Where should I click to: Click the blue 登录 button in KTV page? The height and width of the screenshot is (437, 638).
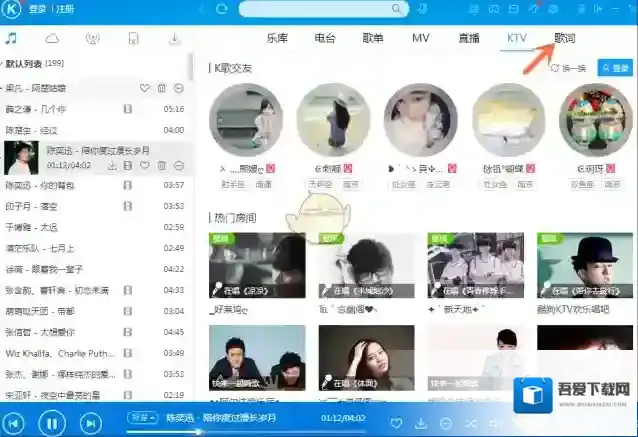(x=615, y=68)
